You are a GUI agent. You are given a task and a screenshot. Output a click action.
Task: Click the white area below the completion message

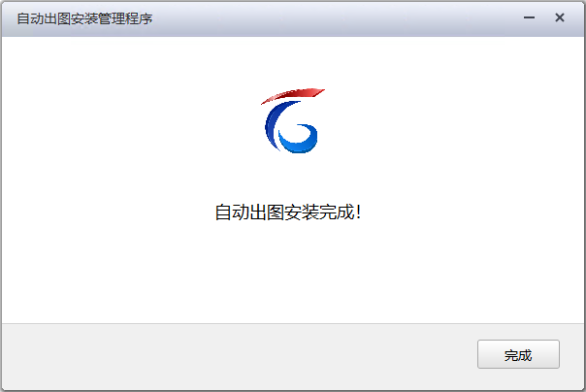293,273
